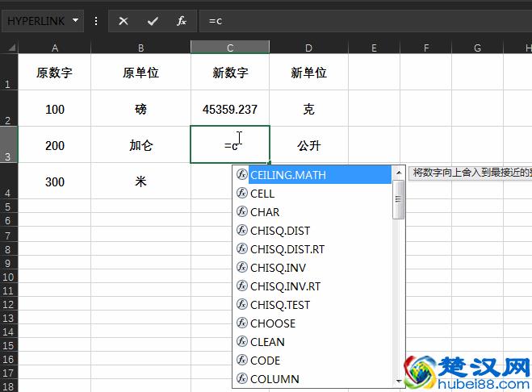
Task: Select cell A1 containing 原数字
Action: point(55,73)
